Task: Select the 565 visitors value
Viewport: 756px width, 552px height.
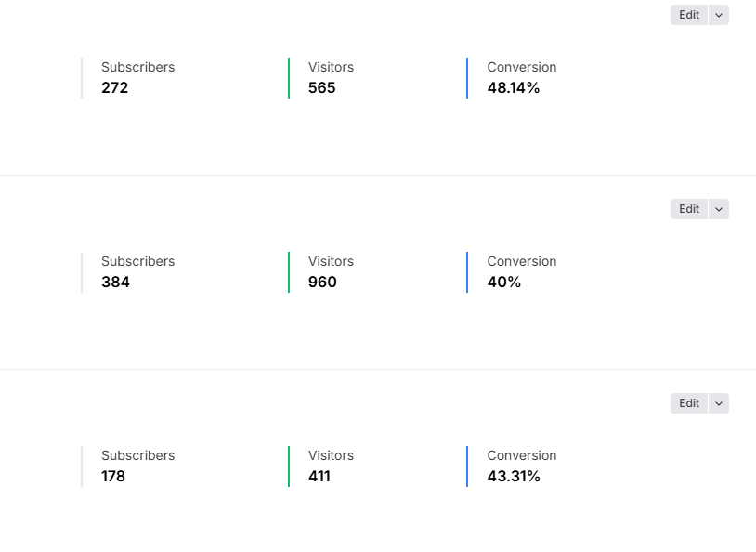Action: (321, 88)
